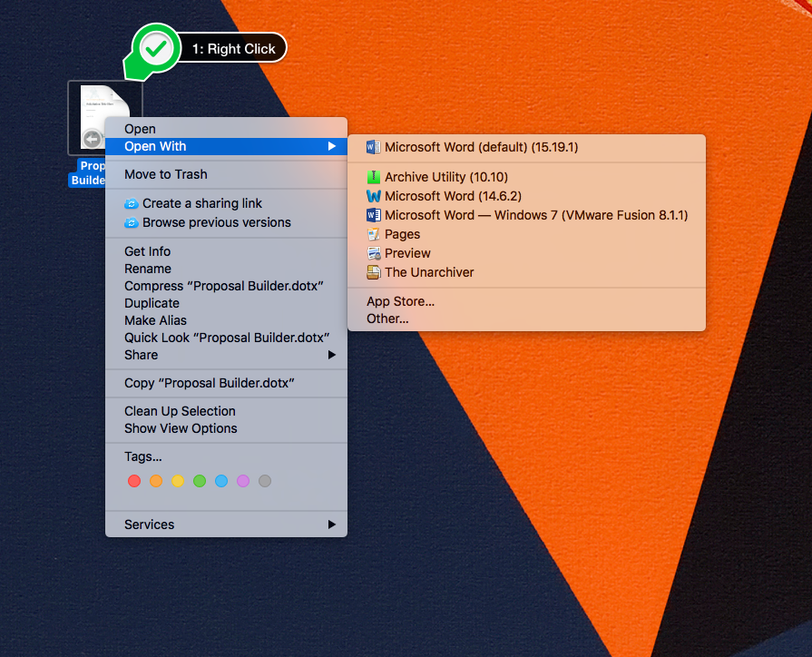The width and height of the screenshot is (812, 657).
Task: Select Make Alias
Action: tap(226, 320)
